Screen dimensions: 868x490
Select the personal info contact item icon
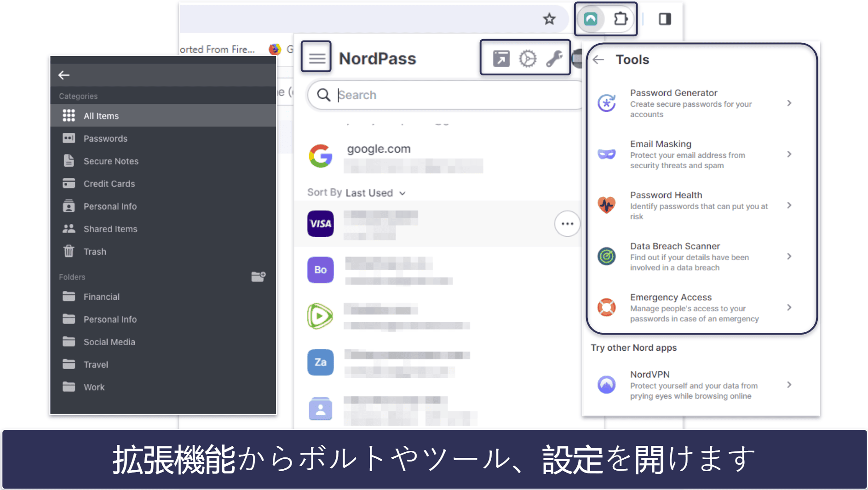pos(321,409)
